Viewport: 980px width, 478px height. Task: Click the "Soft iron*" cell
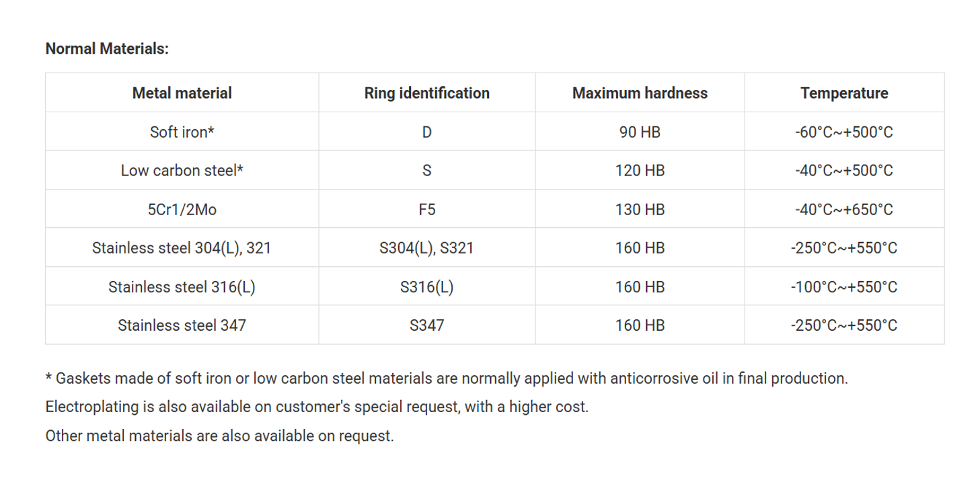pyautogui.click(x=182, y=132)
